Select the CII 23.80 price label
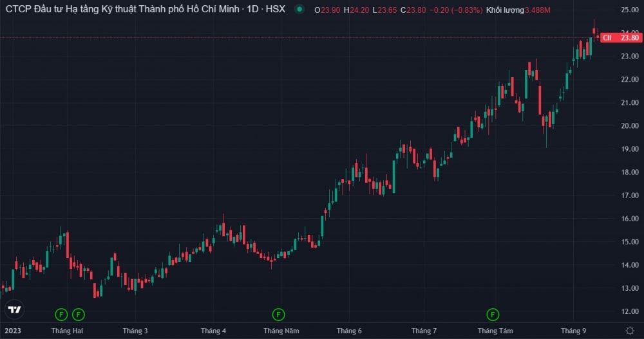This screenshot has width=644, height=339. tap(621, 38)
